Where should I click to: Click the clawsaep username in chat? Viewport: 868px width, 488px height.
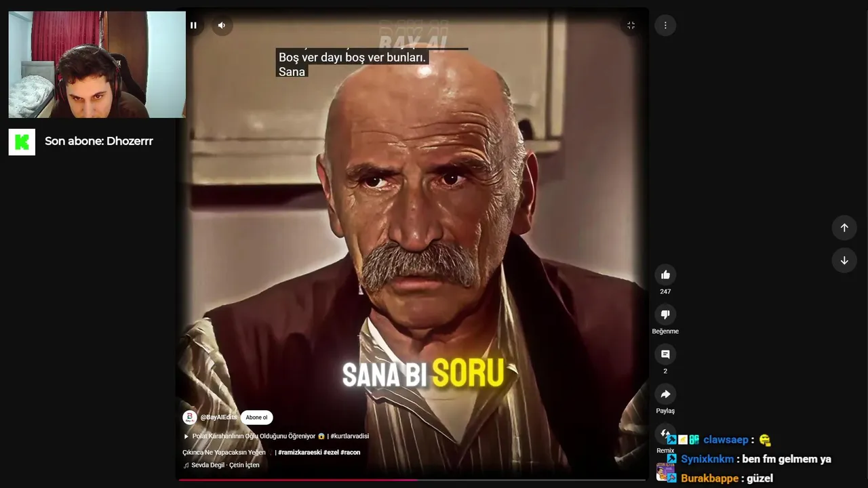pyautogui.click(x=726, y=440)
